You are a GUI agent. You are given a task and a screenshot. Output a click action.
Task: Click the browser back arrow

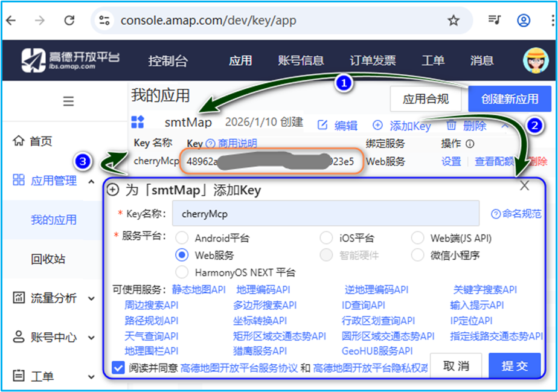(x=11, y=21)
